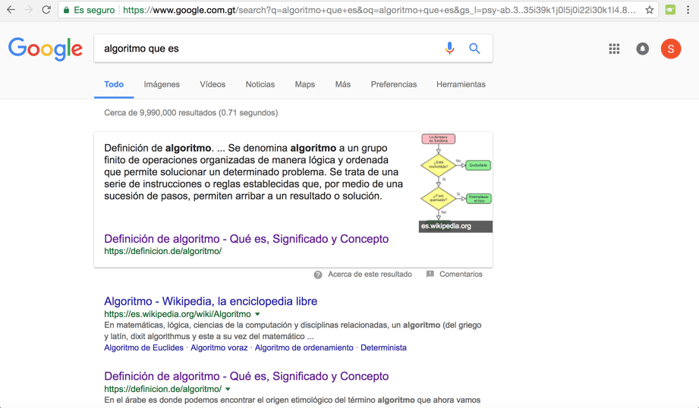Open the Google apps grid
Screen dimensions: 699x408
point(614,49)
